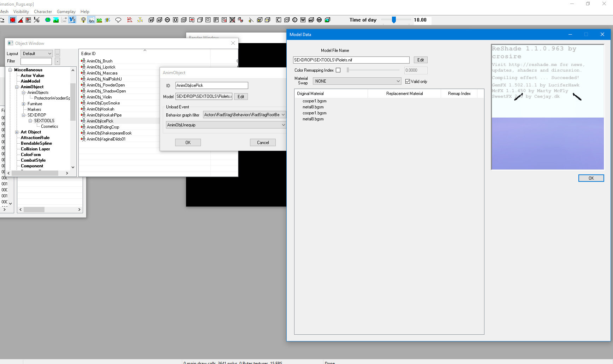Screen dimensions: 613x364
Task: Toggle the red snap-to-grid icon
Action: (x=13, y=20)
